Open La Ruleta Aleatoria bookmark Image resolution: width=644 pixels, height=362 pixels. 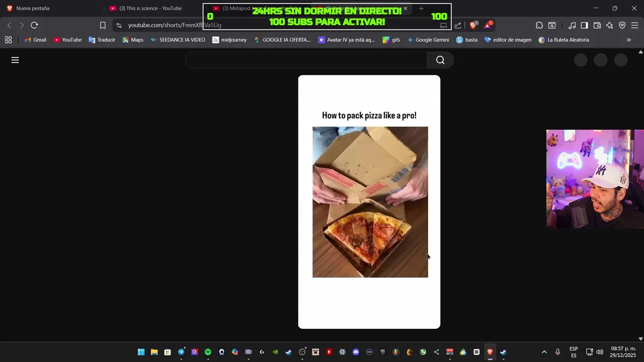click(x=563, y=40)
